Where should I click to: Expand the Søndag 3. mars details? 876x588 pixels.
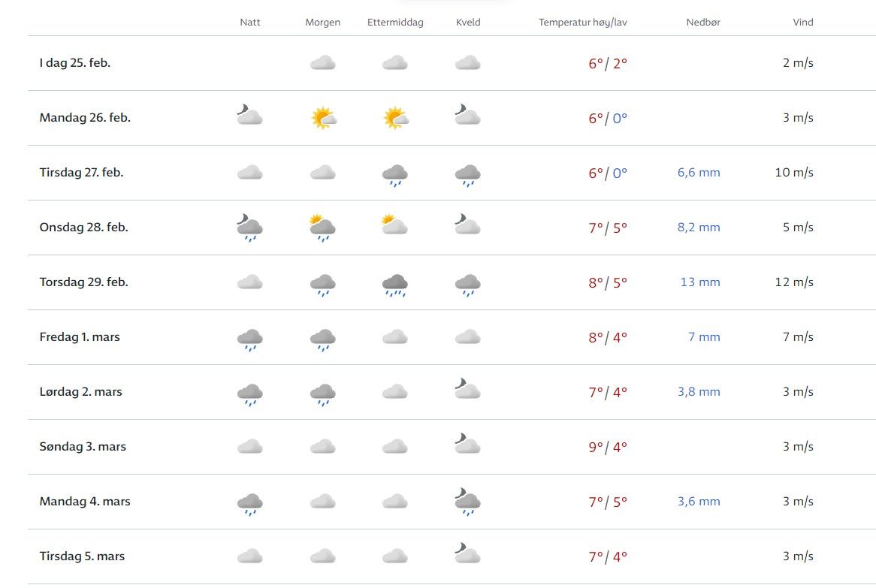click(x=83, y=447)
